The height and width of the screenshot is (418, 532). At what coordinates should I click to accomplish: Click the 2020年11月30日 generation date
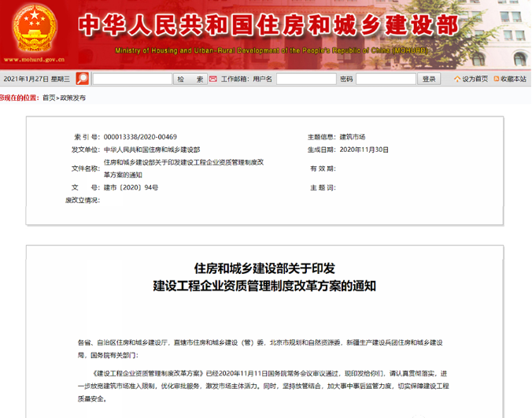pos(359,150)
